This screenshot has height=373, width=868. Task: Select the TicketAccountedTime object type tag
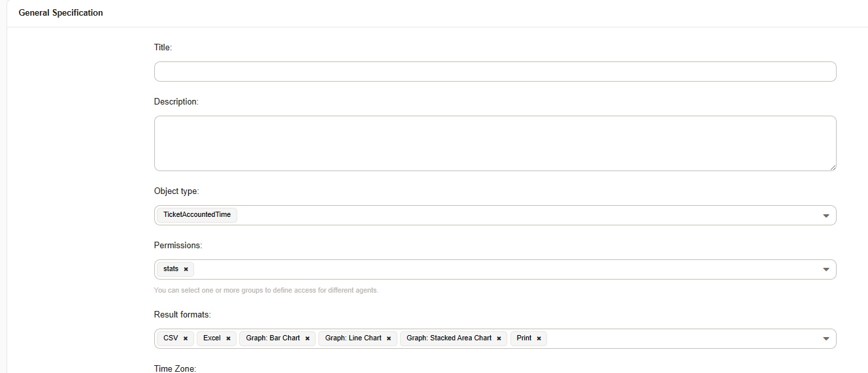[x=197, y=215]
